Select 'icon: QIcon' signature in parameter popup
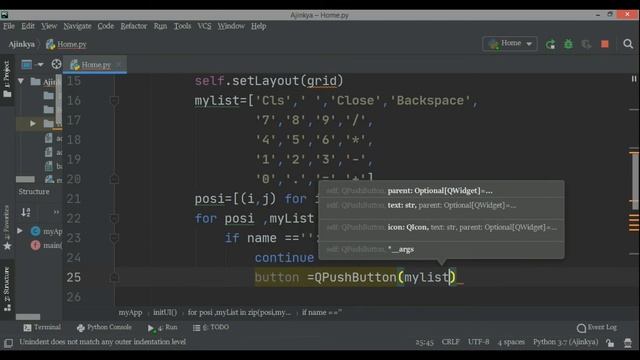 [x=441, y=227]
